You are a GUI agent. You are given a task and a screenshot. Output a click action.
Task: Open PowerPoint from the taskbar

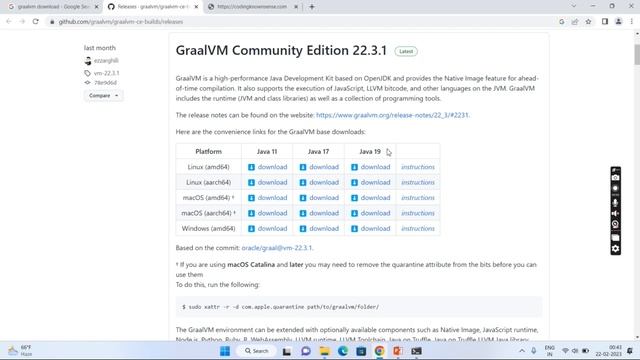(x=398, y=351)
